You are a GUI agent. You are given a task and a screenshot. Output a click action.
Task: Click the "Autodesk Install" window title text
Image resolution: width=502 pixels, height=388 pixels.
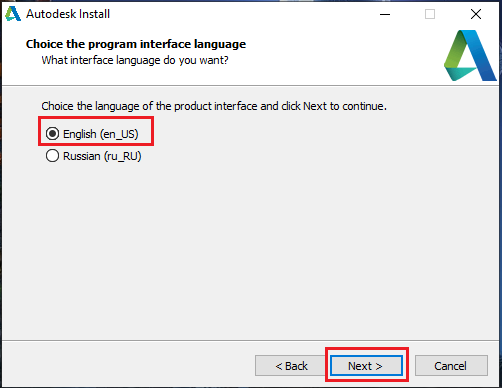[x=68, y=14]
